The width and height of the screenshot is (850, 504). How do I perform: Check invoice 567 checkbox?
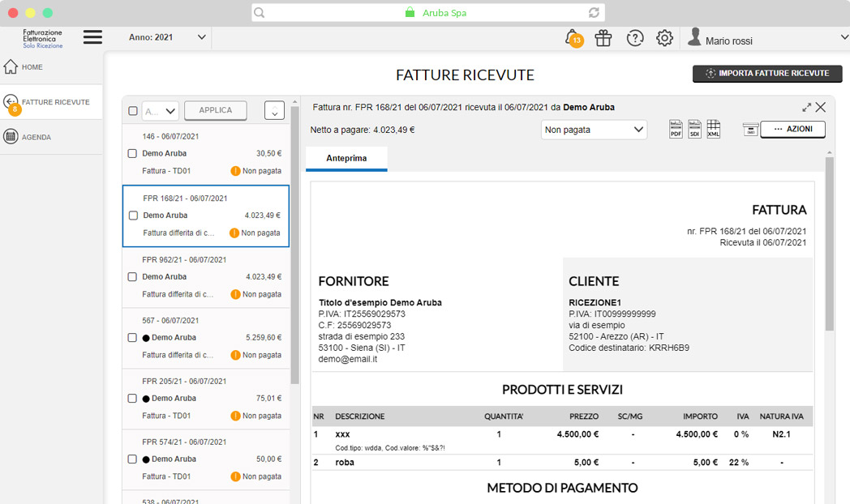pyautogui.click(x=132, y=337)
